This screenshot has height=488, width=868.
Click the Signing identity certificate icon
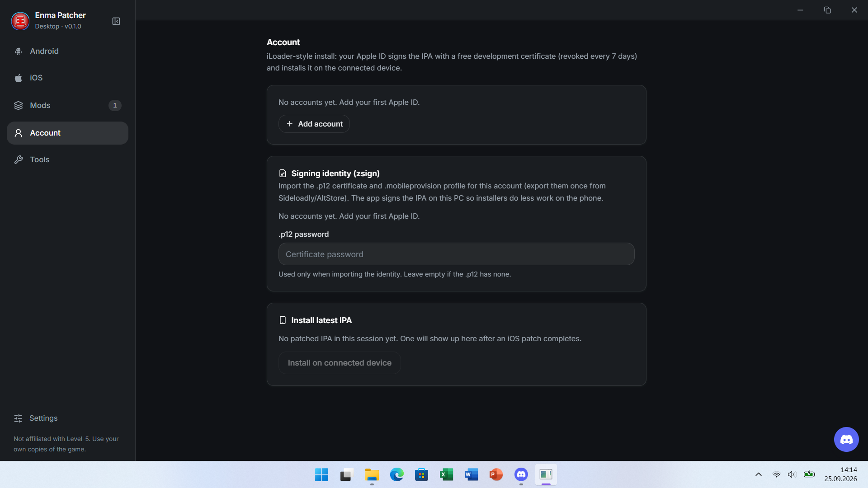click(283, 174)
